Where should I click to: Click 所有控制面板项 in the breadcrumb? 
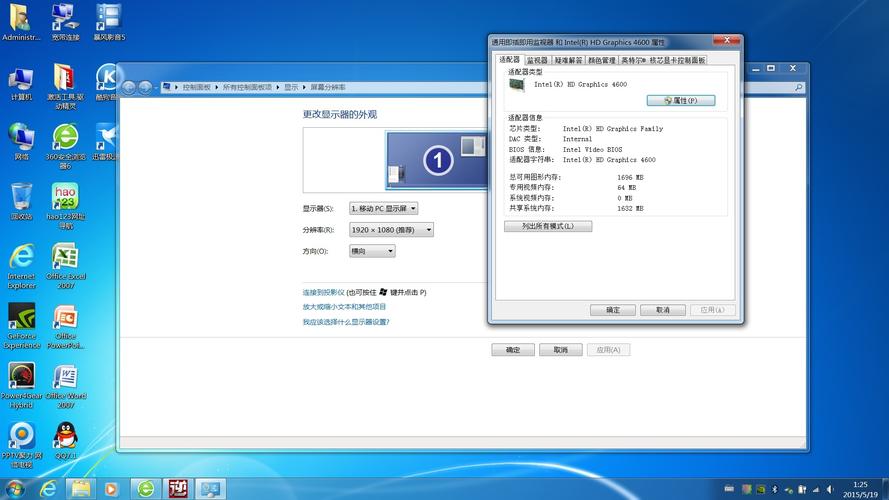(x=247, y=87)
